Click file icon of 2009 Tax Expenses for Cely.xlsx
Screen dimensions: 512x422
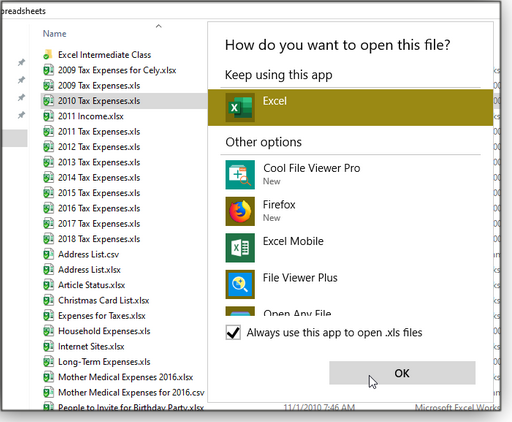[x=48, y=70]
